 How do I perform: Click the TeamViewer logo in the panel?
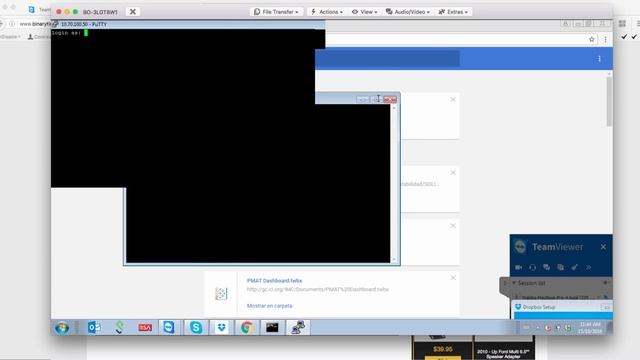(520, 247)
